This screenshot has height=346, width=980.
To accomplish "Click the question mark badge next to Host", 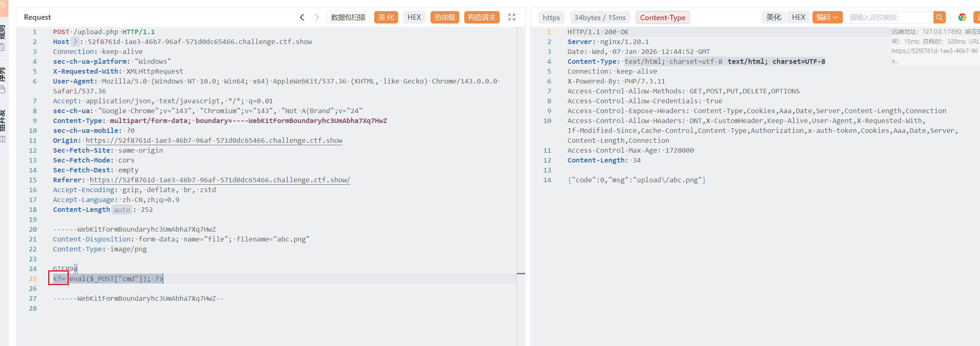I will click(x=75, y=42).
